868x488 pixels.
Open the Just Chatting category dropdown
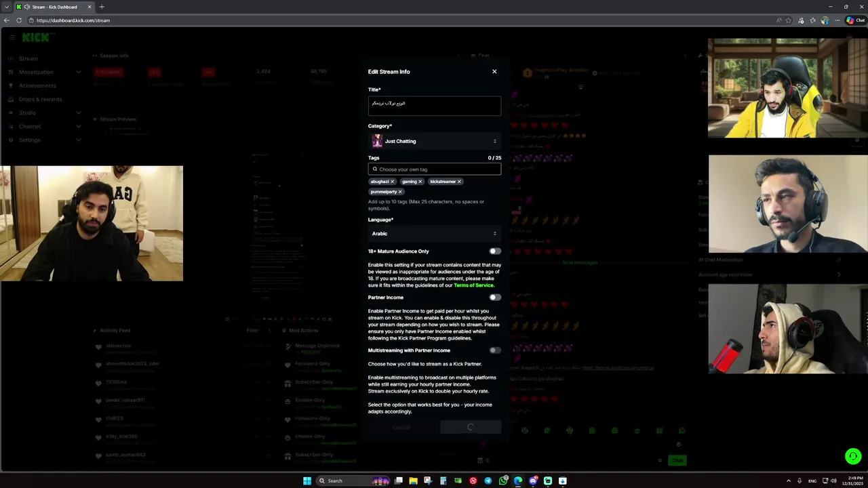coord(435,141)
